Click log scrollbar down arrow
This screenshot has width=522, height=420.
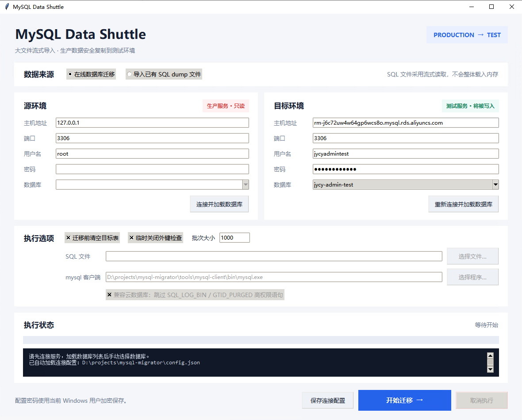[x=490, y=370]
